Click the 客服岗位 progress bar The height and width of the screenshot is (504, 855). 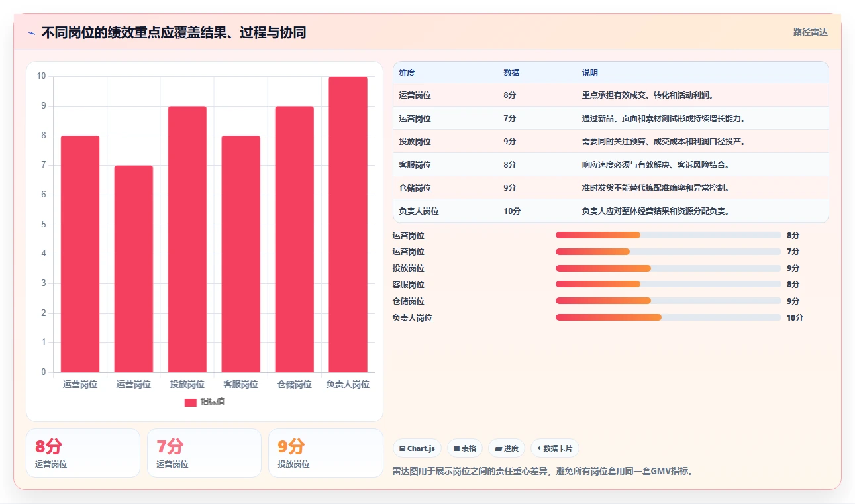(x=668, y=285)
